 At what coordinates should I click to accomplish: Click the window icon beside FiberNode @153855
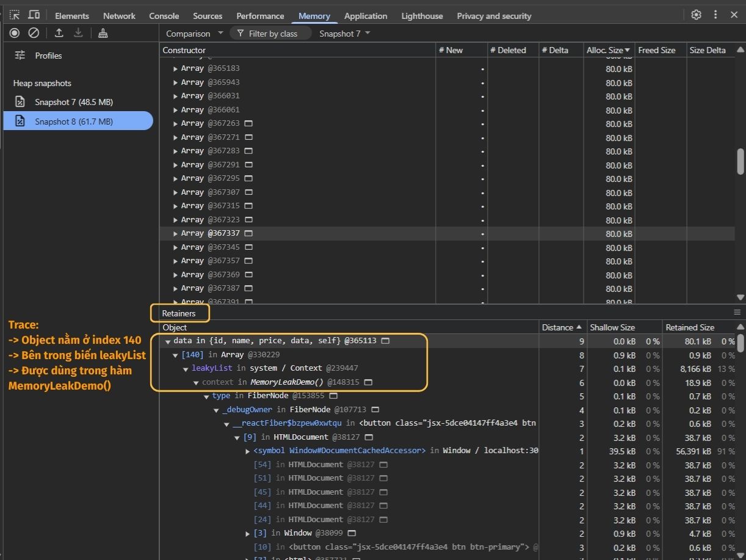(333, 396)
